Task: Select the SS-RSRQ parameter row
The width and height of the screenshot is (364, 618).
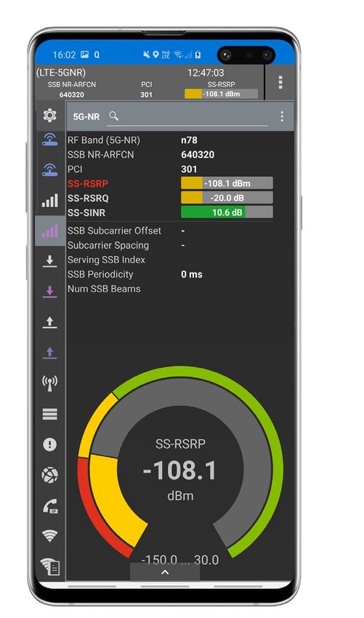Action: click(170, 198)
